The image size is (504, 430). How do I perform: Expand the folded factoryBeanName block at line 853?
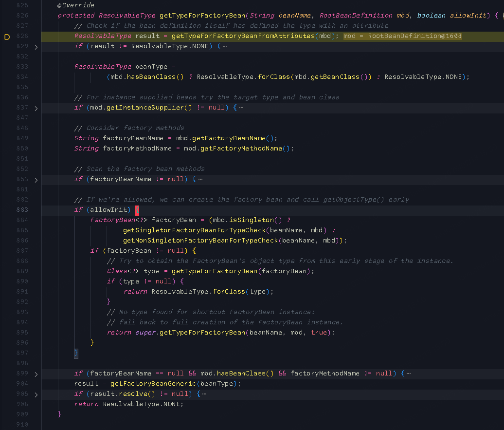point(36,180)
